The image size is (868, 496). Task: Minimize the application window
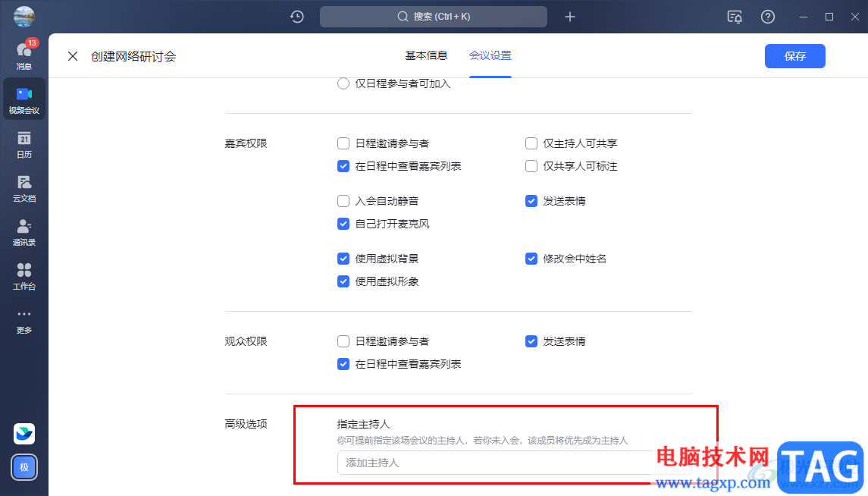coord(804,17)
